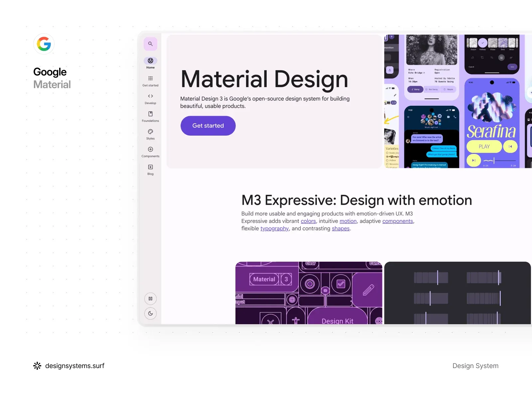
Task: Select the Home icon in the sidebar
Action: pos(150,62)
